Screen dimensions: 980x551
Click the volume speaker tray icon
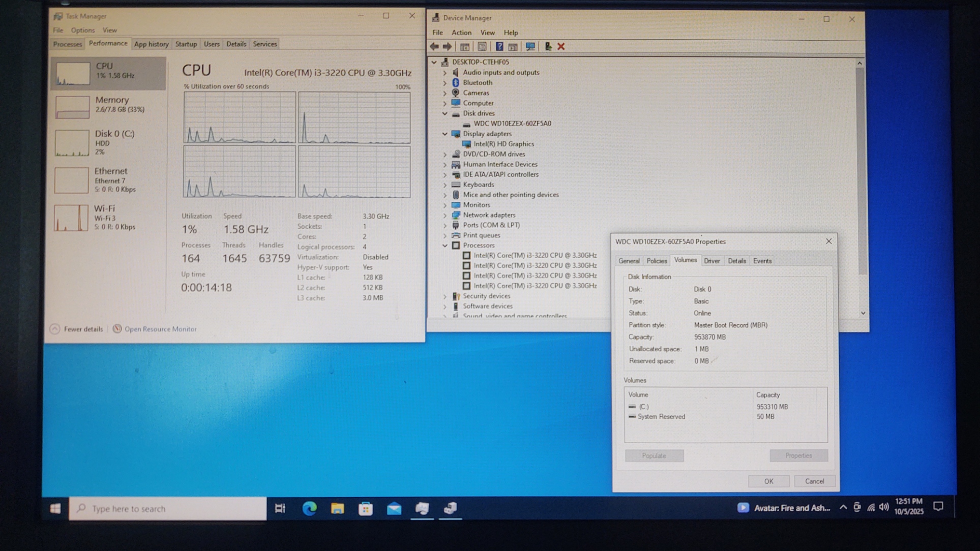click(x=884, y=507)
